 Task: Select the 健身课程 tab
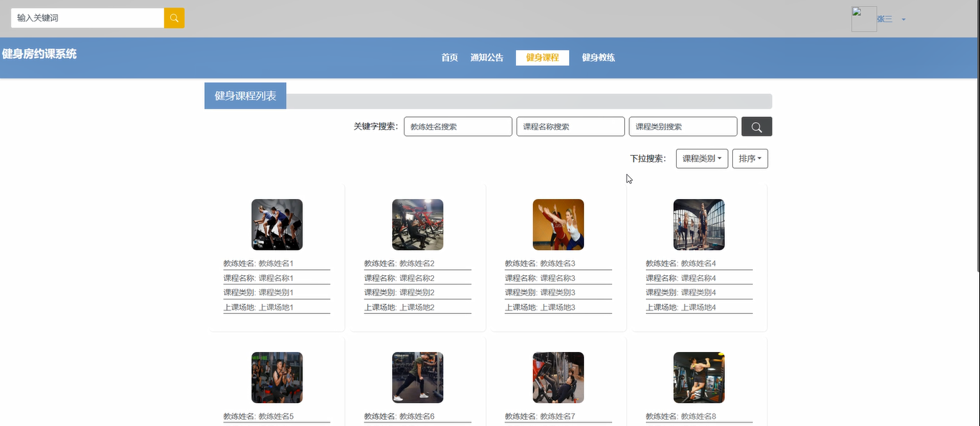542,57
